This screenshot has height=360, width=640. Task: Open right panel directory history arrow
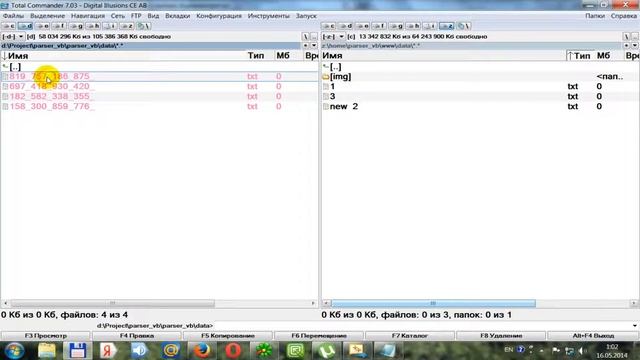click(x=635, y=46)
